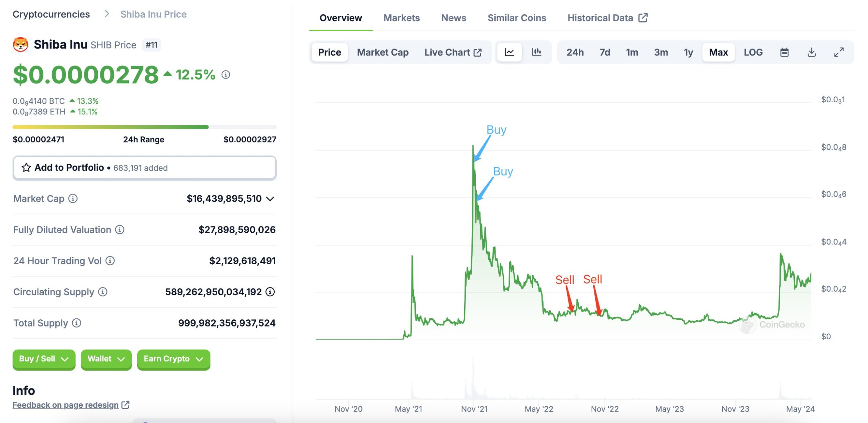Open the Buy / Sell dropdown
This screenshot has height=423, width=868.
coord(44,359)
